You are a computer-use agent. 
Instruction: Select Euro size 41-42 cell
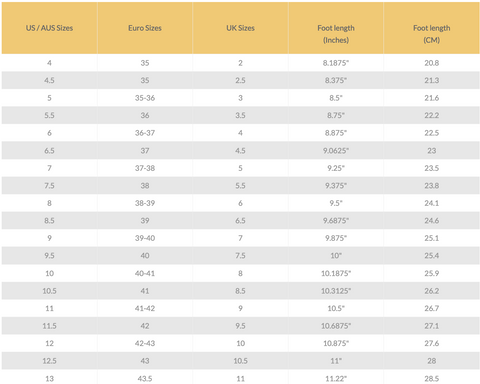coord(145,308)
